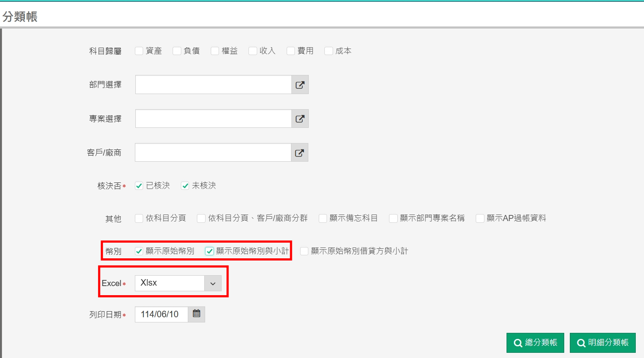Check 顯示備忘科目 checkbox
The height and width of the screenshot is (358, 644).
coord(323,218)
